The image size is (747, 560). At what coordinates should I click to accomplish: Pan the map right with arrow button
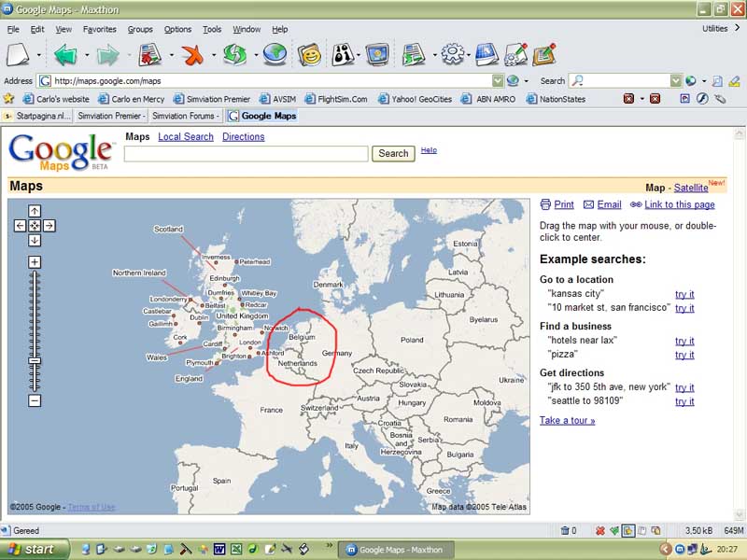pyautogui.click(x=49, y=225)
